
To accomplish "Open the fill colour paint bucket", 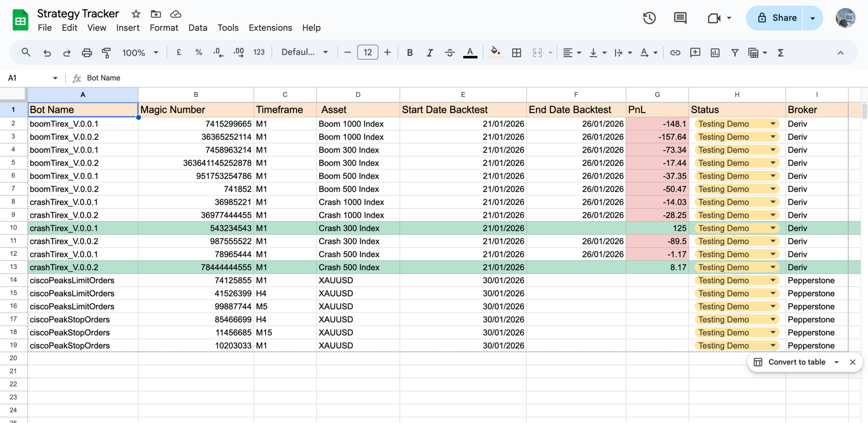I will [x=495, y=52].
